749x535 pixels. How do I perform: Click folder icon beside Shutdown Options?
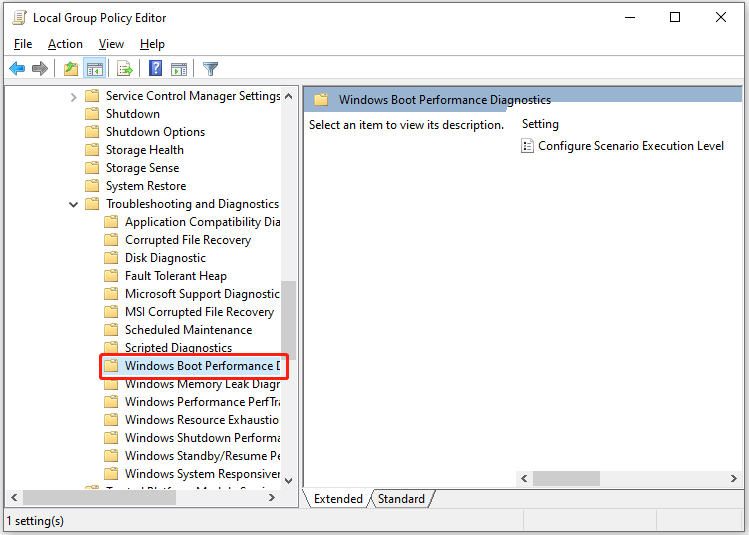coord(92,132)
